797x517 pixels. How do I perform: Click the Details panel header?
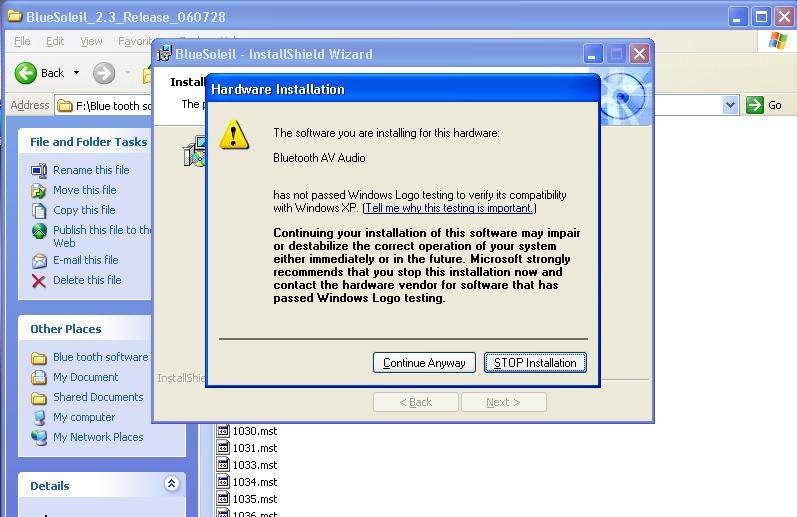point(102,485)
